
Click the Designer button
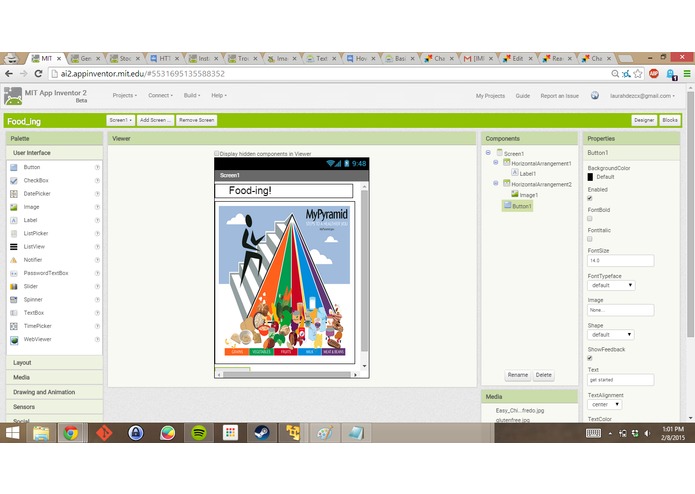[644, 120]
